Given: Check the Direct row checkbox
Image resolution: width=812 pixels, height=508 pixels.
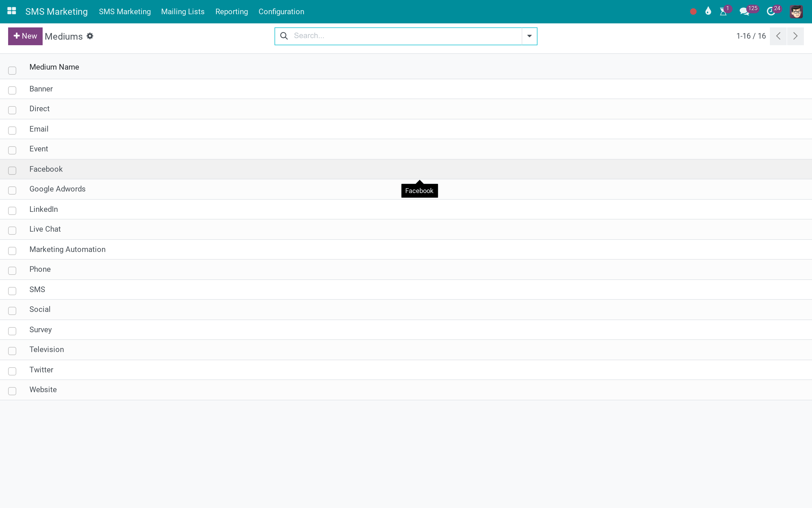Looking at the screenshot, I should pos(12,110).
